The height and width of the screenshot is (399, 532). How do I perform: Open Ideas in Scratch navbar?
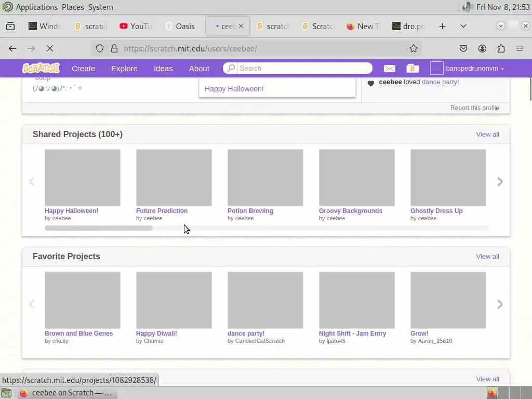(163, 69)
